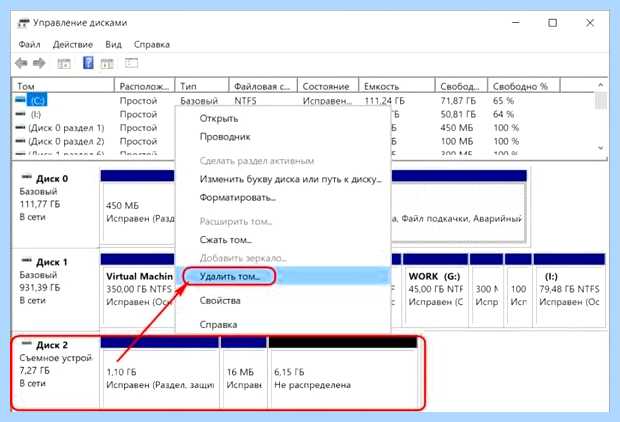Click the Help question-mark toolbar icon
The image size is (620, 422).
tap(88, 63)
